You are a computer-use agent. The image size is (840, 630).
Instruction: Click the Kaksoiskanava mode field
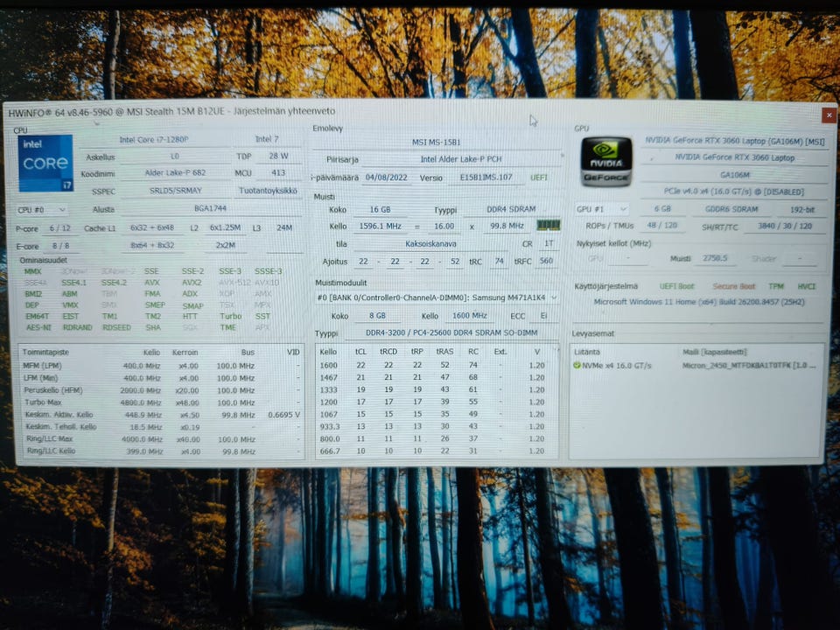430,244
